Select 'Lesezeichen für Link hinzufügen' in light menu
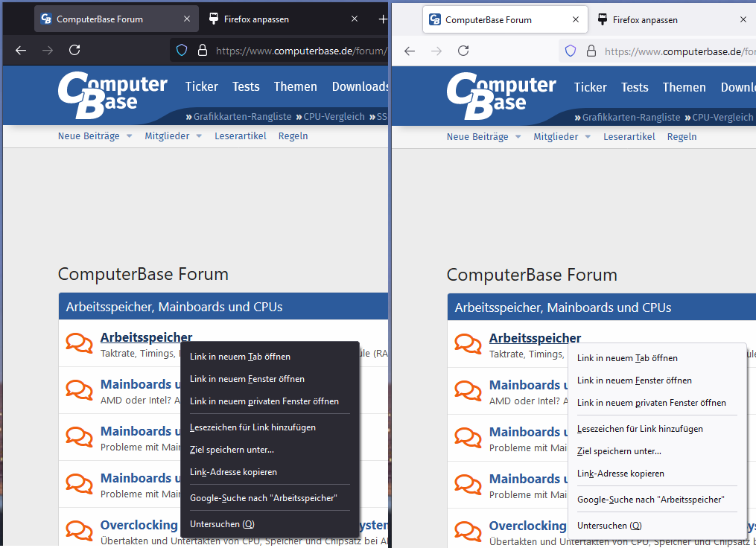This screenshot has height=548, width=756. tap(658, 429)
